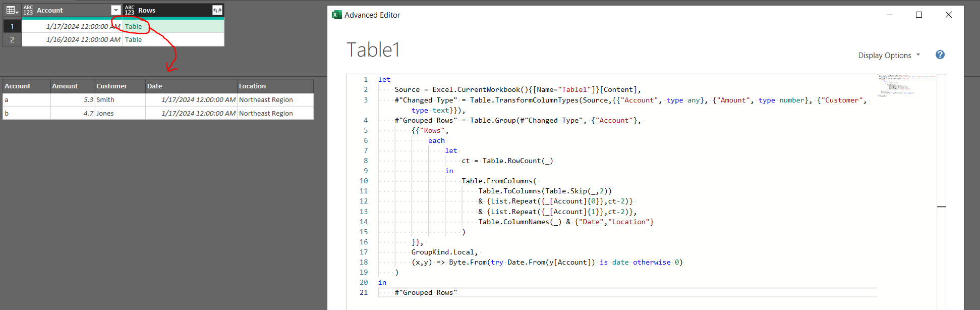This screenshot has height=310, width=980.
Task: Click the 1/16/2024 12:00:00 AM Account cell
Action: coord(72,39)
